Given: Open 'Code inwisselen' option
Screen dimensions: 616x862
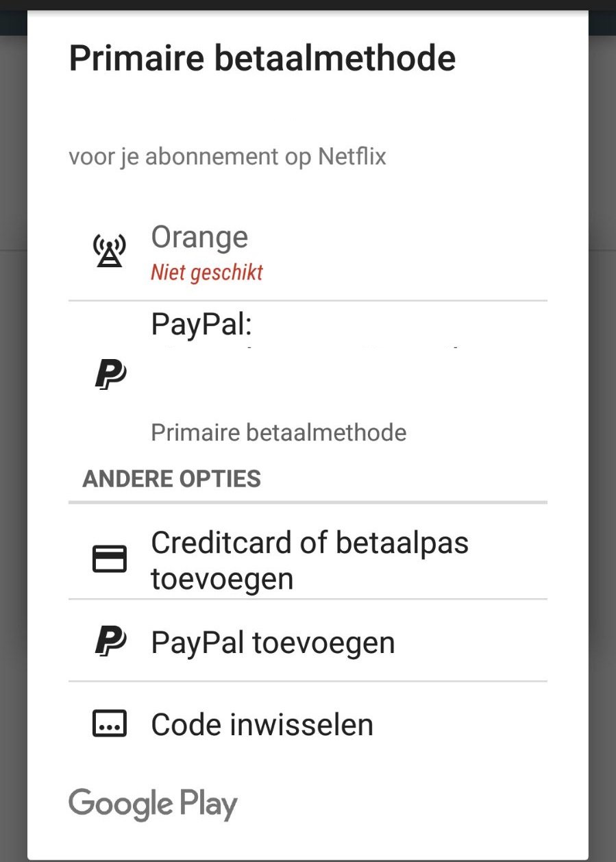Looking at the screenshot, I should 262,725.
